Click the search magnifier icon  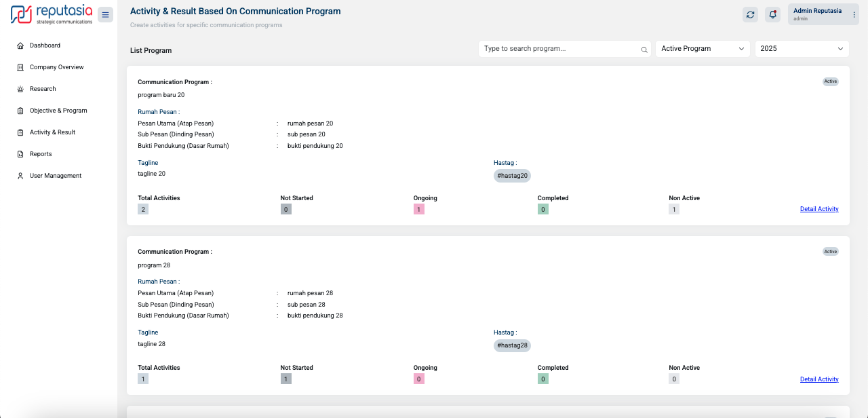pos(644,50)
